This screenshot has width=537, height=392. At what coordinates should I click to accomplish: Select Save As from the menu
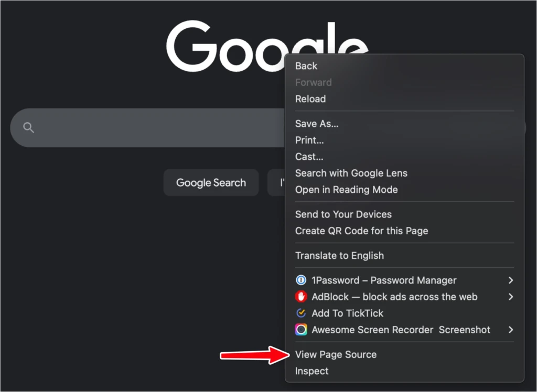coord(317,124)
